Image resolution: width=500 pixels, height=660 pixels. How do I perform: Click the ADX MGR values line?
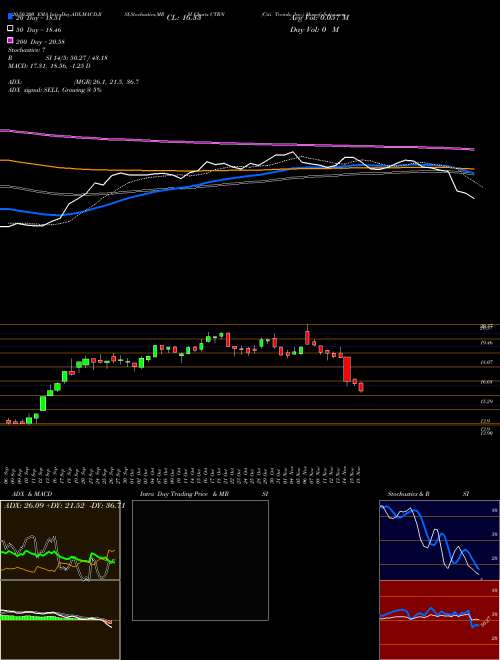point(74,82)
